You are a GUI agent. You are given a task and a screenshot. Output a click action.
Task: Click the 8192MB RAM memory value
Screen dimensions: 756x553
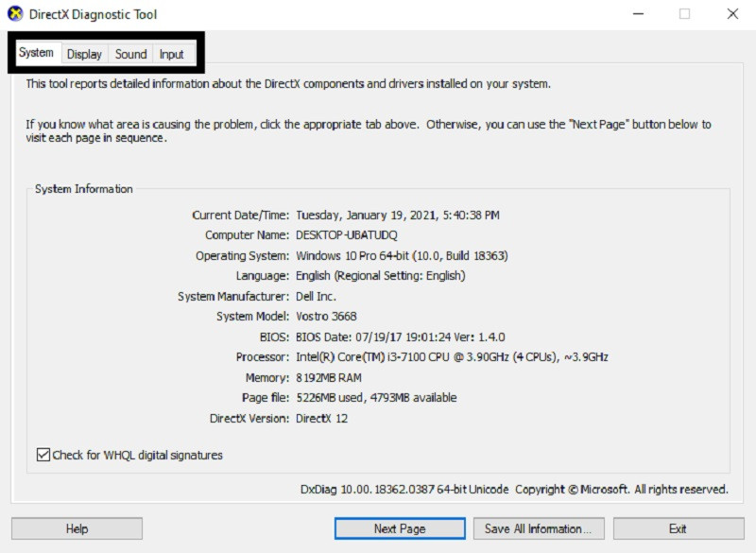pyautogui.click(x=331, y=377)
